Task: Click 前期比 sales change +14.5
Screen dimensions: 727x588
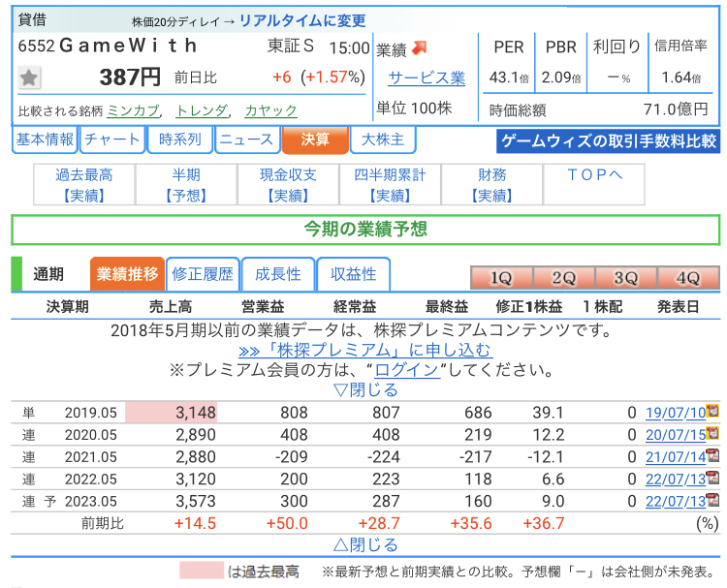Action: pyautogui.click(x=195, y=524)
